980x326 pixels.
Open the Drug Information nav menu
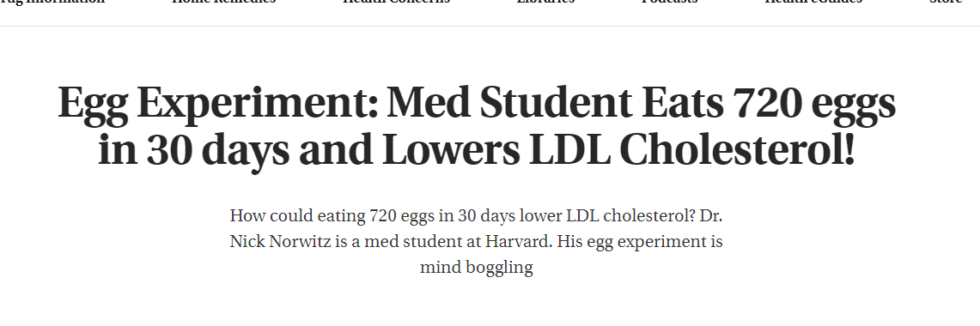point(50,2)
